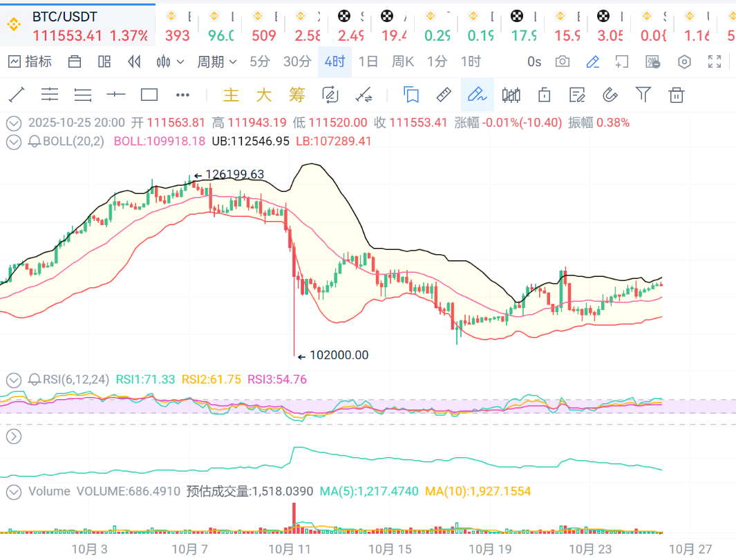
Task: Enter fullscreen chart mode
Action: coord(715,61)
